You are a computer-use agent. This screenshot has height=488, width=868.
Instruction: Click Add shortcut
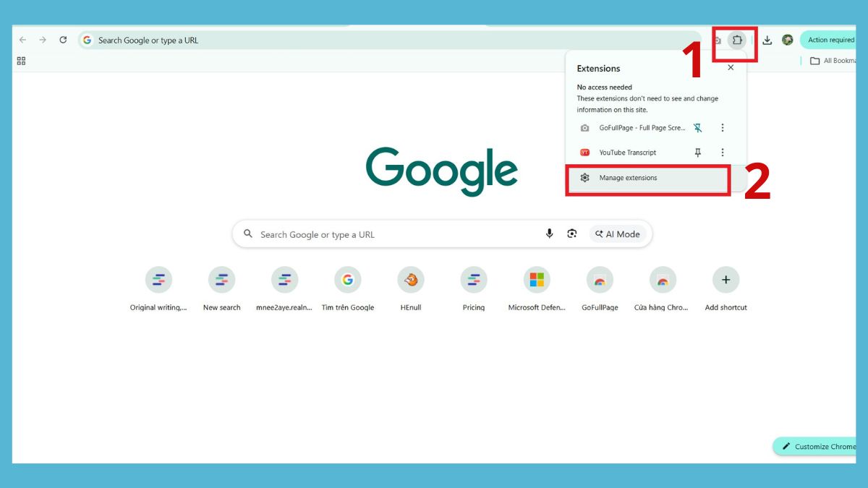coord(726,288)
